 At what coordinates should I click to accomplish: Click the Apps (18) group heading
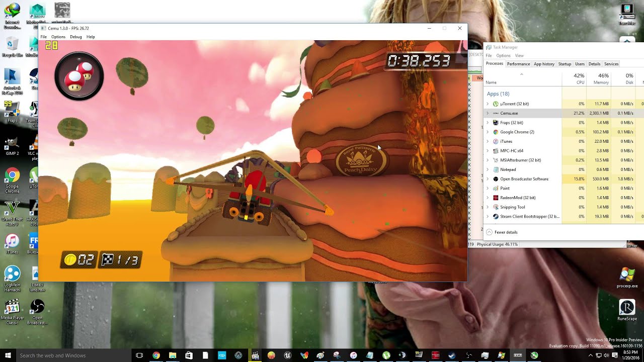[498, 94]
